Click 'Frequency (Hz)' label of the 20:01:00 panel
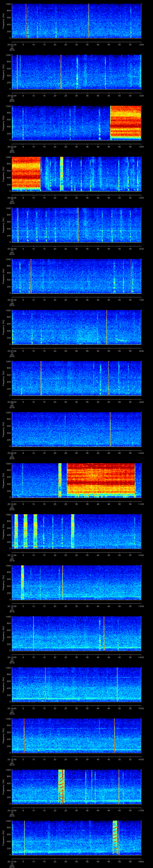Image resolution: width=153 pixels, height=868 pixels. [x=4, y=21]
